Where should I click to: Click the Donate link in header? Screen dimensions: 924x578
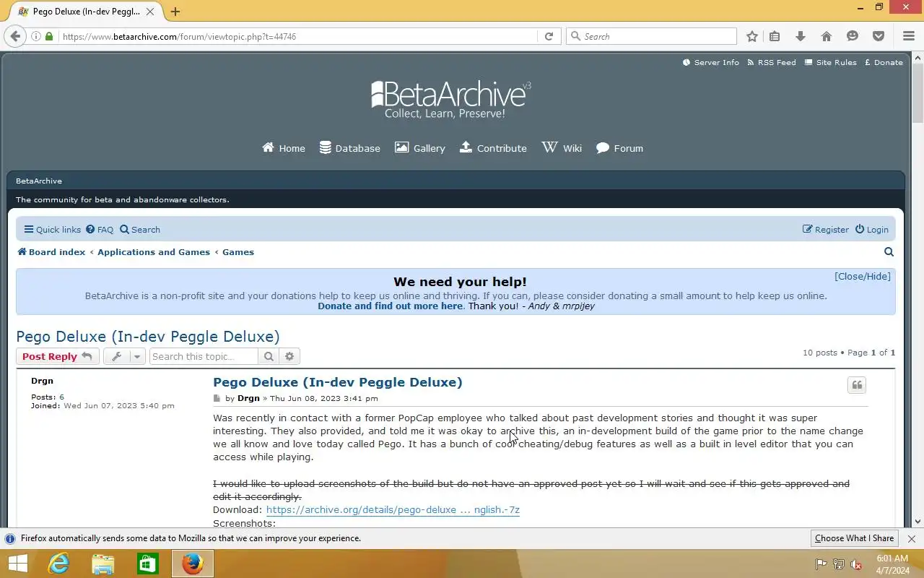coord(884,62)
